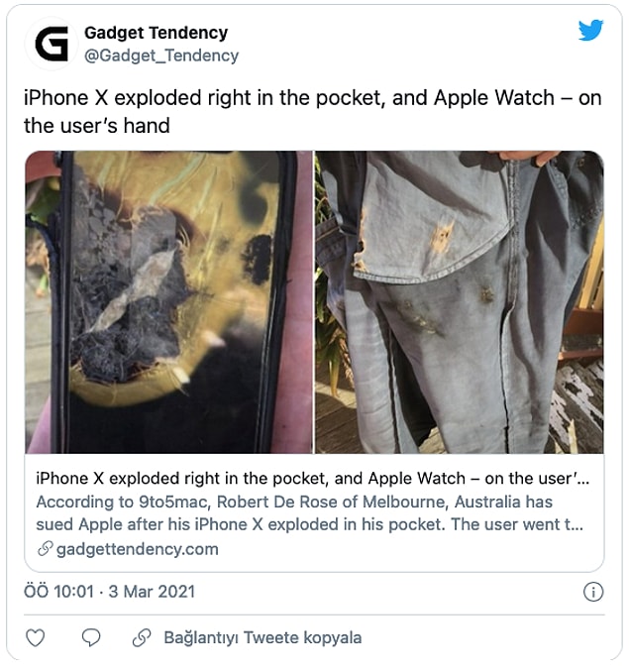The image size is (629, 672).
Task: Click the Gadget Tendency G logo avatar
Action: coord(52,44)
